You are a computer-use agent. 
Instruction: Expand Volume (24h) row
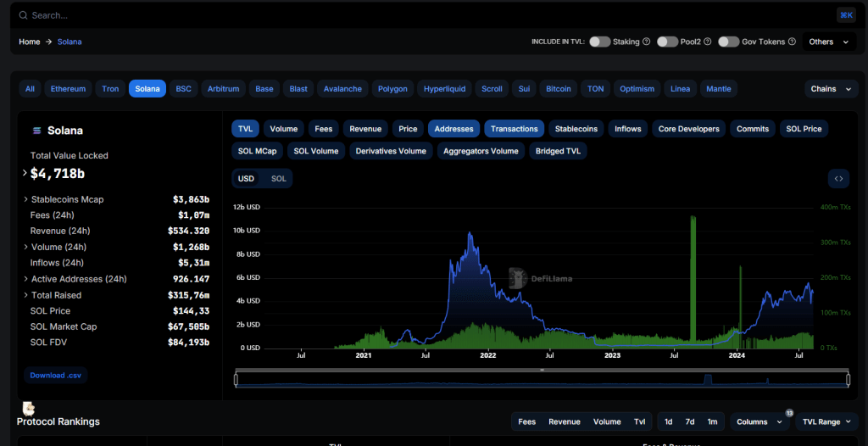click(26, 247)
